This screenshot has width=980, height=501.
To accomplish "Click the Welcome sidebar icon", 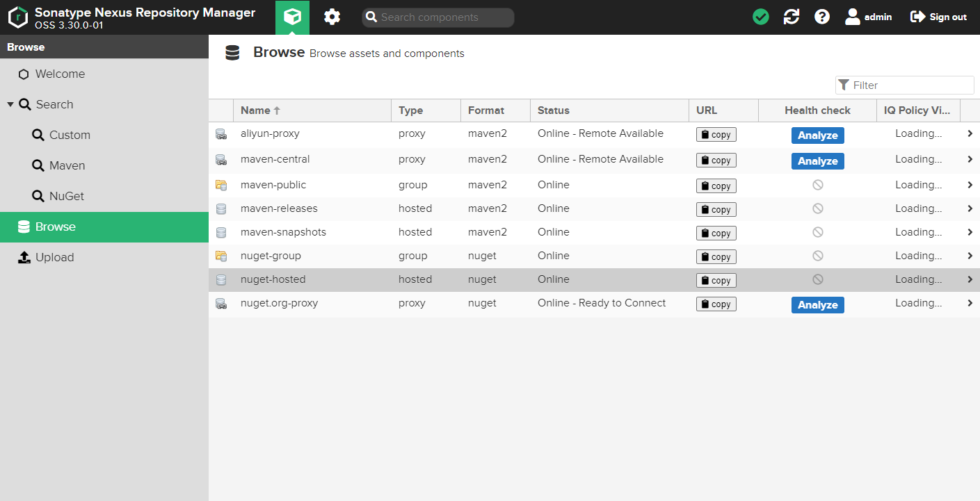I will point(24,74).
